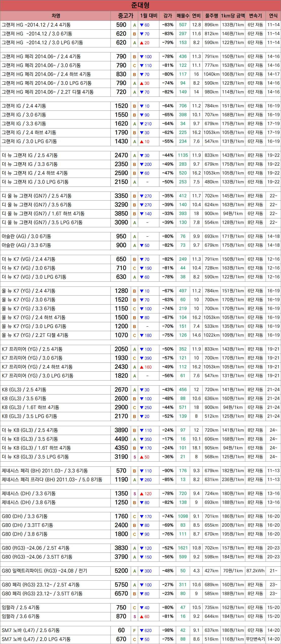This screenshot has height=644, width=281.
Task: Open 디 올 뉴 그랜저 (GN7) 1.6T 하브 entry
Action: 43,214
